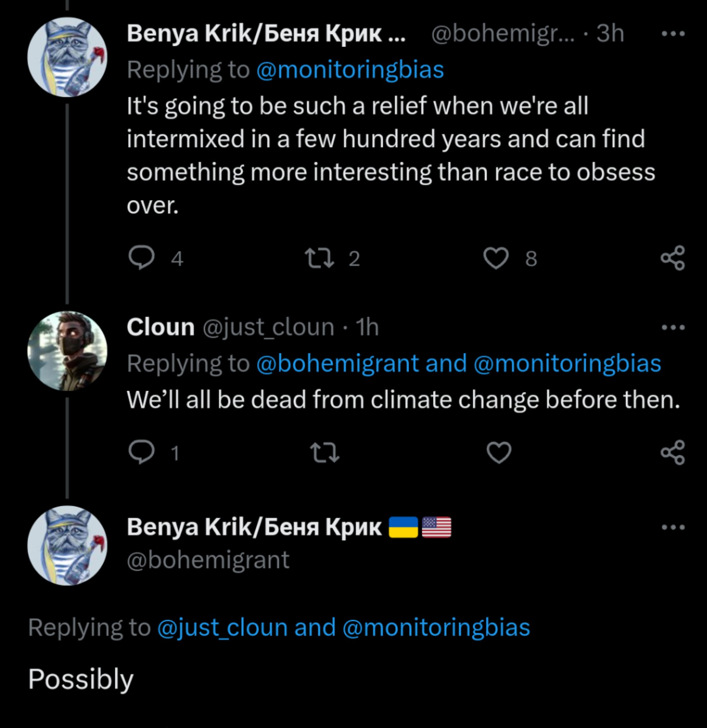Reply to Cloun's climate change tweet
The width and height of the screenshot is (707, 728).
coord(141,453)
